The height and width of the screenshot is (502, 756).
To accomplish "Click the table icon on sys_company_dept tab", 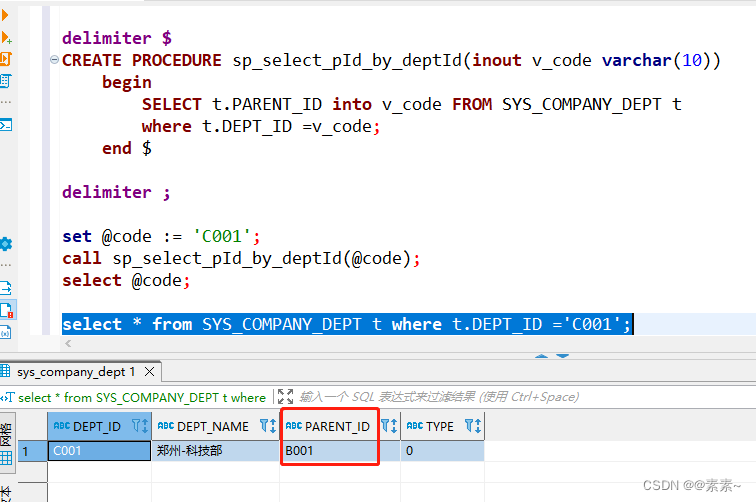I will pos(5,371).
